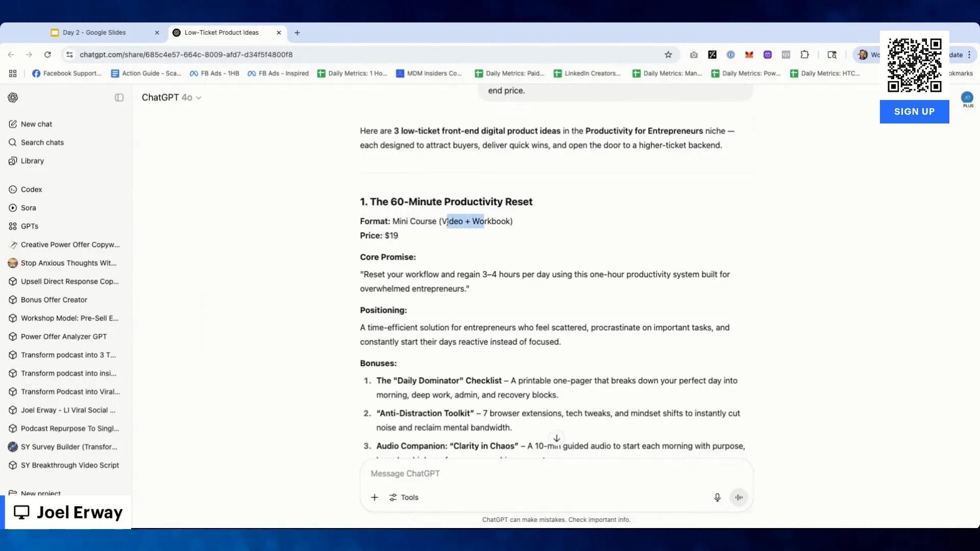Open the ChatGPT account PLUS avatar

(967, 98)
